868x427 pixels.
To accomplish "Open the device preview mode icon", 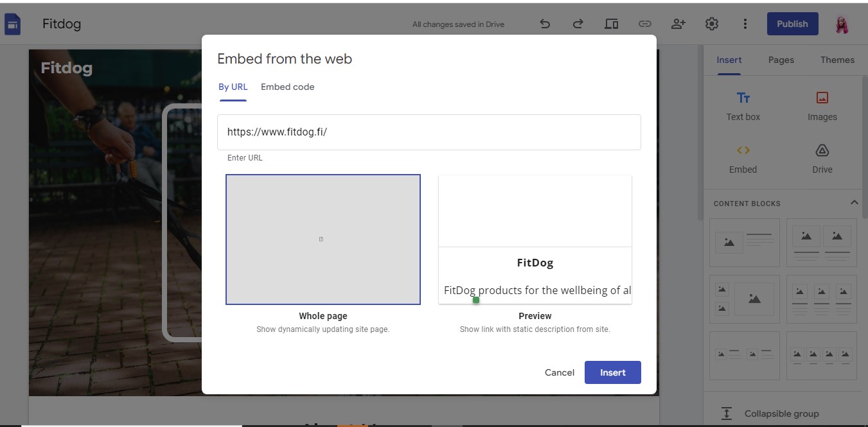I will pyautogui.click(x=611, y=24).
